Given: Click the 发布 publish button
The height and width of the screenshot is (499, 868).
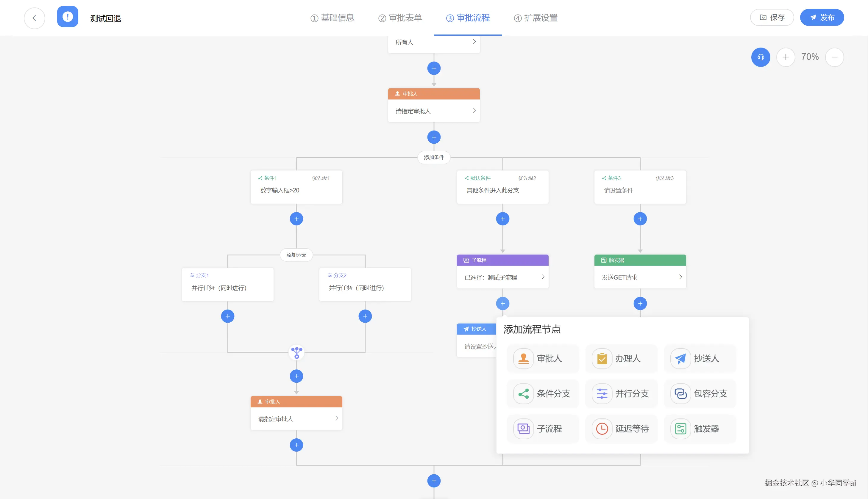Looking at the screenshot, I should coord(822,18).
